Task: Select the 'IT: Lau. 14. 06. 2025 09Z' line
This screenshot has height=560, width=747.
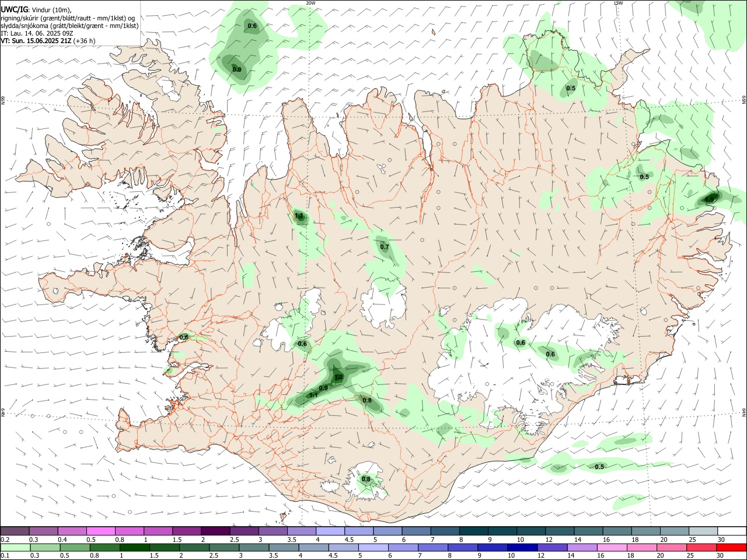Action: 37,33
